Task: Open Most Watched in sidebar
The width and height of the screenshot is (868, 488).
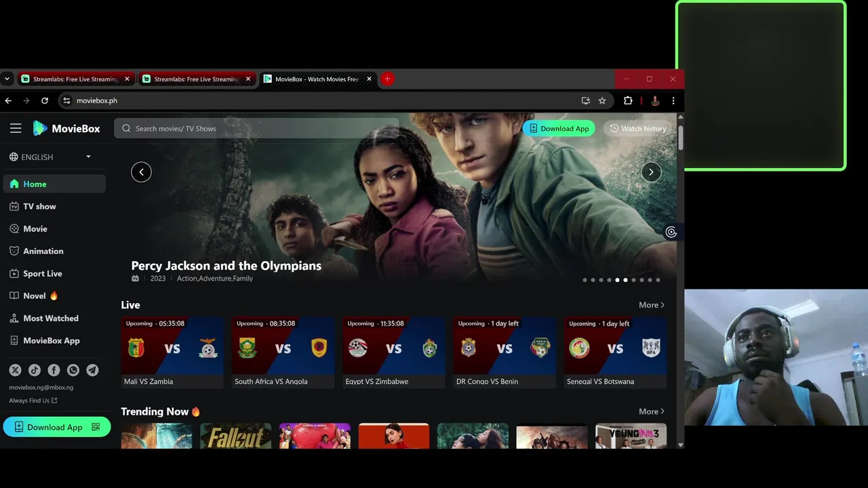Action: (x=54, y=318)
